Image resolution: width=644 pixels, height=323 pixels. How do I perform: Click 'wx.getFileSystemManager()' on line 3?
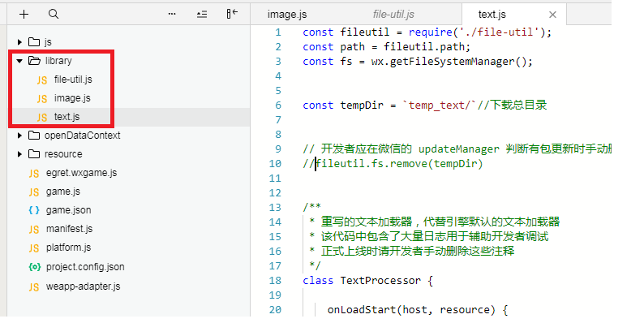pyautogui.click(x=449, y=62)
